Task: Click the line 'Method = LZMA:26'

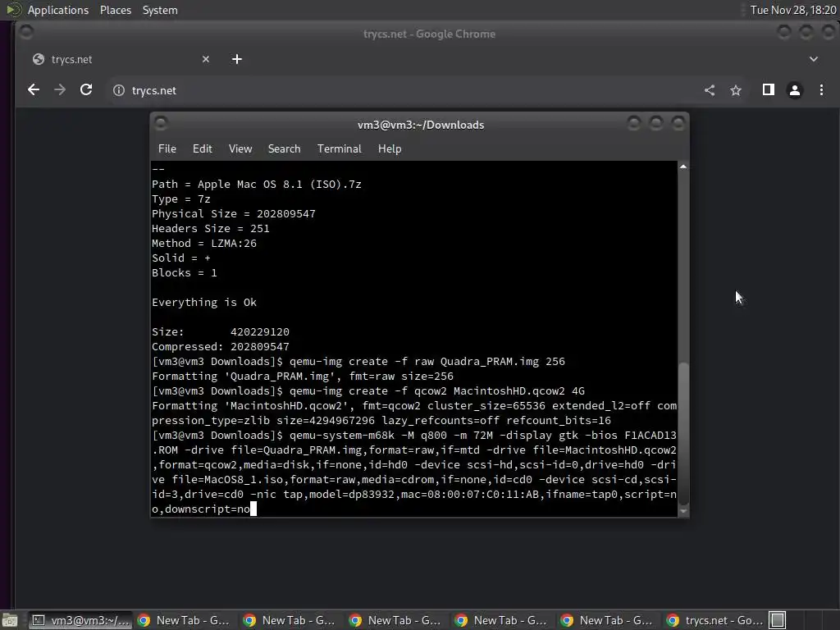Action: (204, 243)
